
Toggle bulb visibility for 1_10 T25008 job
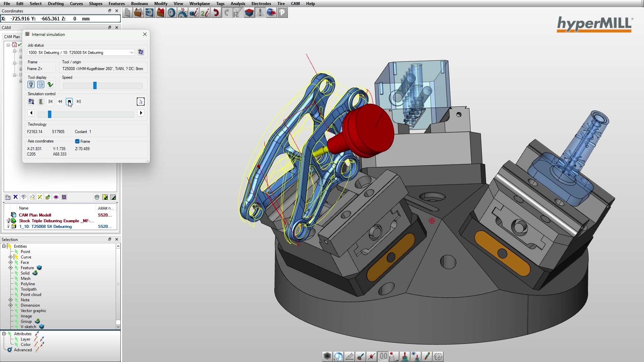pyautogui.click(x=8, y=227)
